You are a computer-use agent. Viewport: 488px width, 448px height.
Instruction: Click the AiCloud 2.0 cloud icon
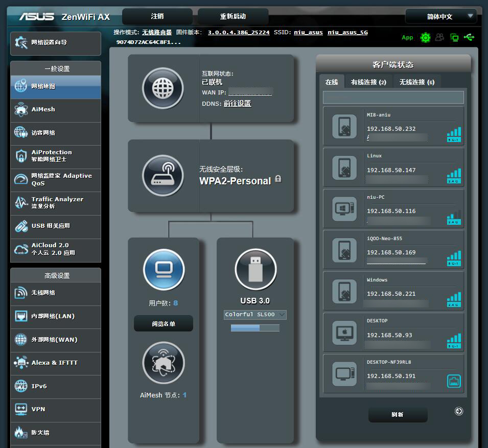21,250
